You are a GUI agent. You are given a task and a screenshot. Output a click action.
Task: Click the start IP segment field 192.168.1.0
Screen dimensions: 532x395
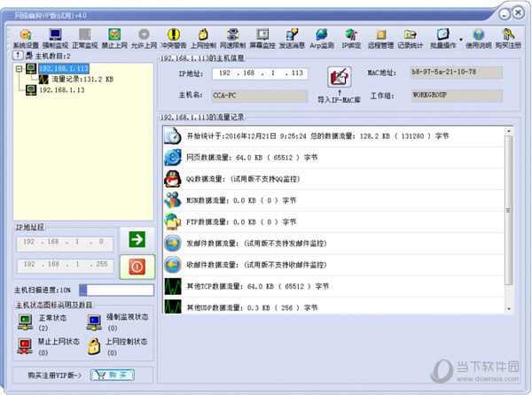(65, 244)
